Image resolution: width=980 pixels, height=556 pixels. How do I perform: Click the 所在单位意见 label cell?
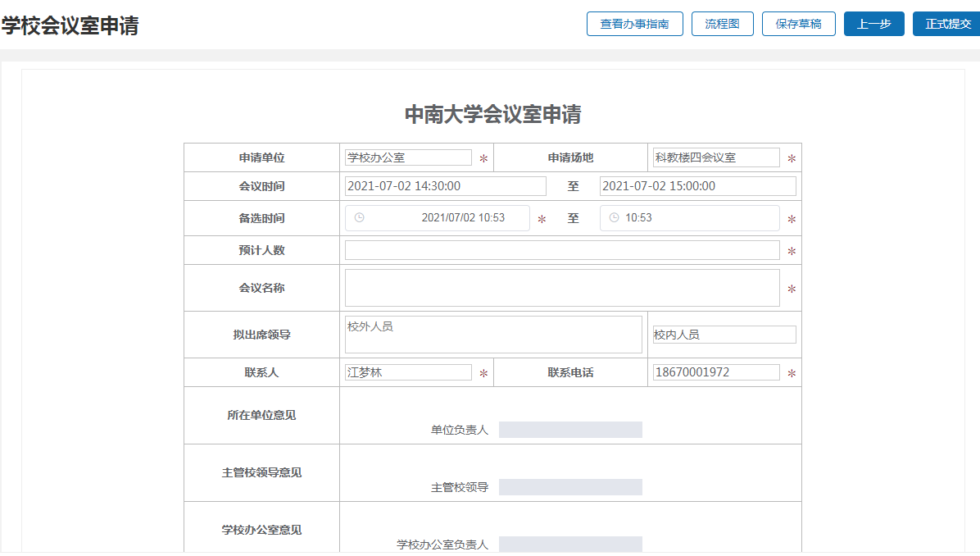point(262,415)
